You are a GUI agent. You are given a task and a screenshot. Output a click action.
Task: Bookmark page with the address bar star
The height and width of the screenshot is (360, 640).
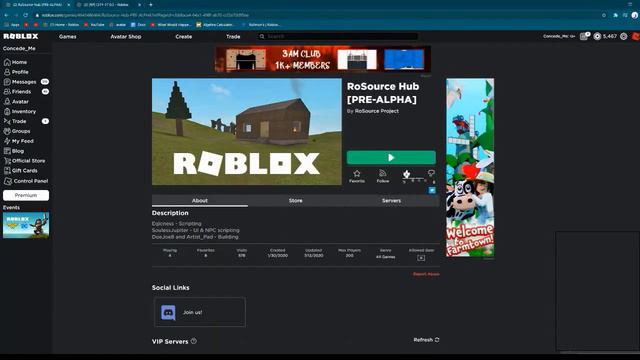click(604, 15)
